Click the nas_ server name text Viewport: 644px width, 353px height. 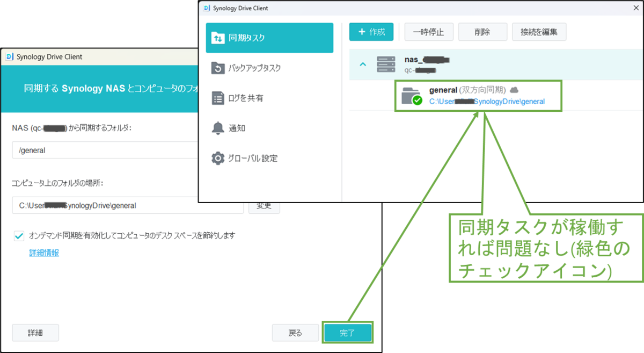(426, 59)
